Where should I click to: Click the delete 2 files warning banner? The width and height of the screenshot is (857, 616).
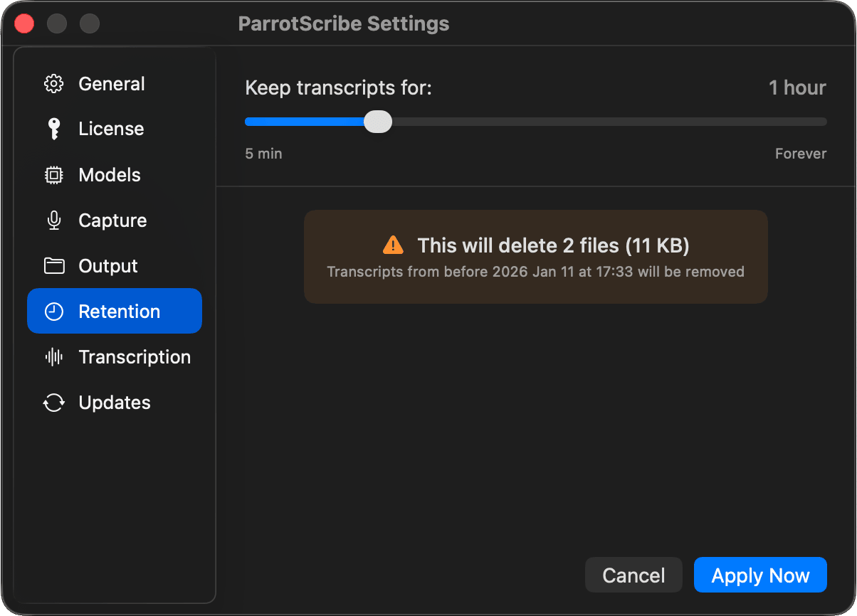(535, 257)
